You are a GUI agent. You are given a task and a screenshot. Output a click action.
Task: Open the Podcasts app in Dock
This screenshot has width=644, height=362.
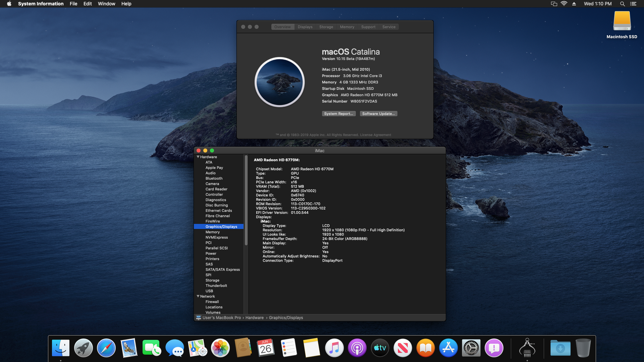pyautogui.click(x=357, y=348)
